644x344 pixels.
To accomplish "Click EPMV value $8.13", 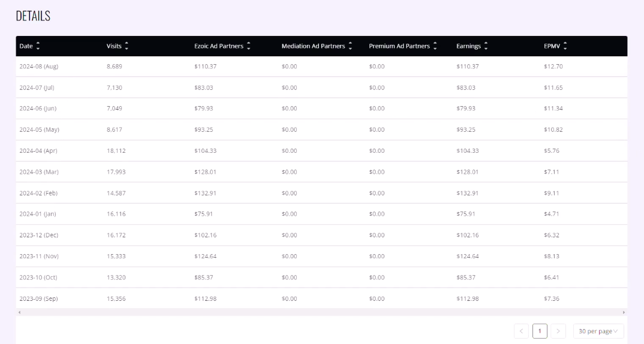I will [552, 256].
